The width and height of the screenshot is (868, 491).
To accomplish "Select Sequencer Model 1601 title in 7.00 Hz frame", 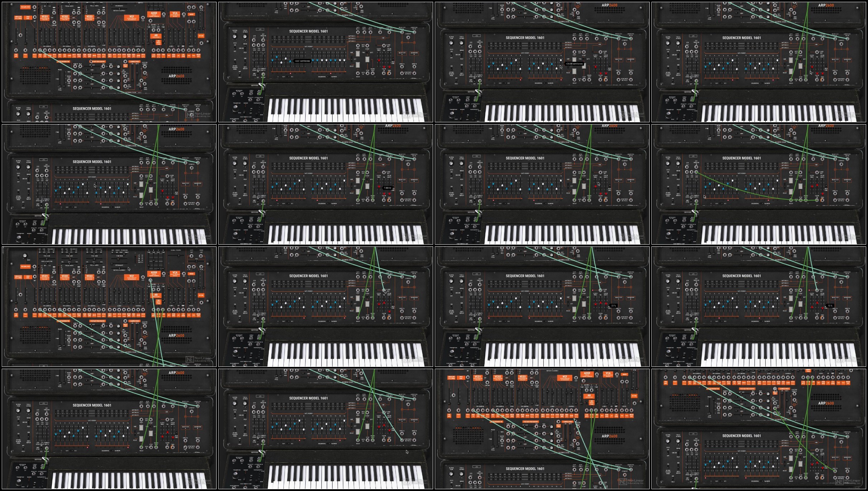I will pyautogui.click(x=309, y=158).
